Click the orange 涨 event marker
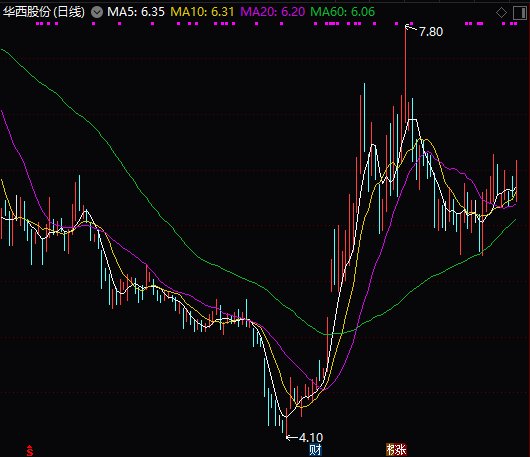Viewport: 530px width, 457px height. click(396, 449)
